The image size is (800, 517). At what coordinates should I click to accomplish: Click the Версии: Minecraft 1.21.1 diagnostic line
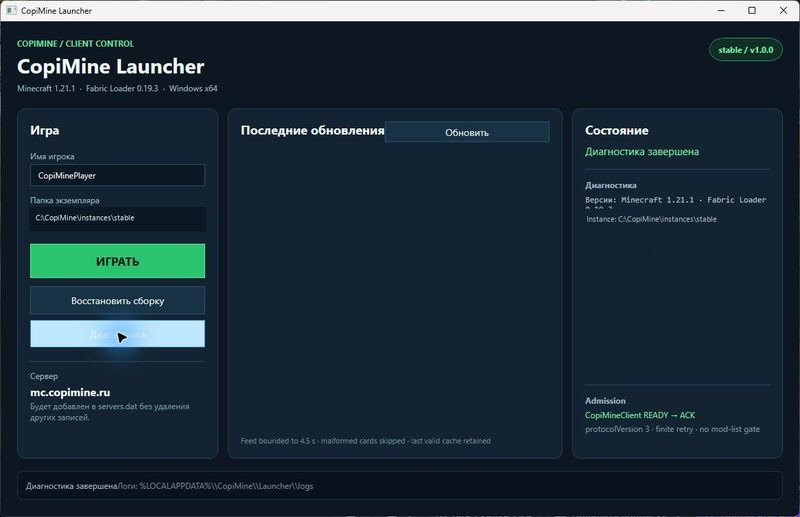676,202
